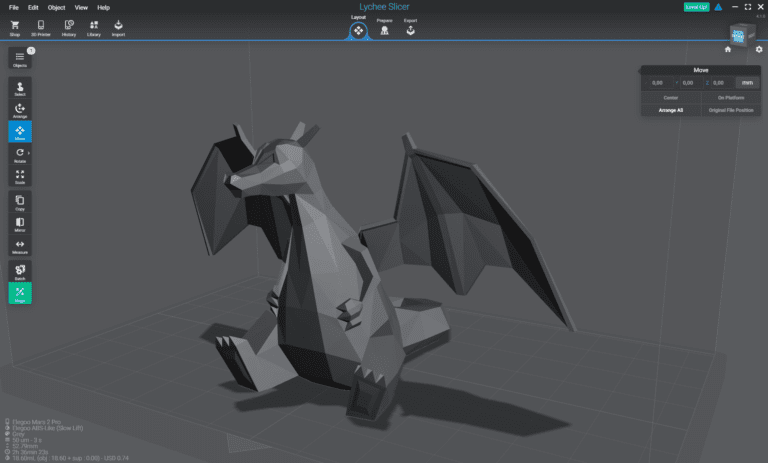Image resolution: width=768 pixels, height=463 pixels.
Task: Click the Import icon in the toolbar
Action: click(118, 28)
